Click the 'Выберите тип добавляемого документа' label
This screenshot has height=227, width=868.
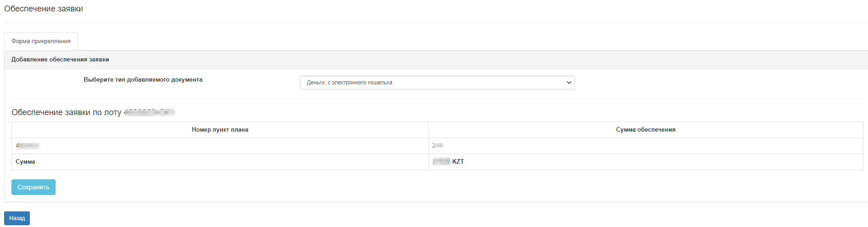pyautogui.click(x=143, y=80)
